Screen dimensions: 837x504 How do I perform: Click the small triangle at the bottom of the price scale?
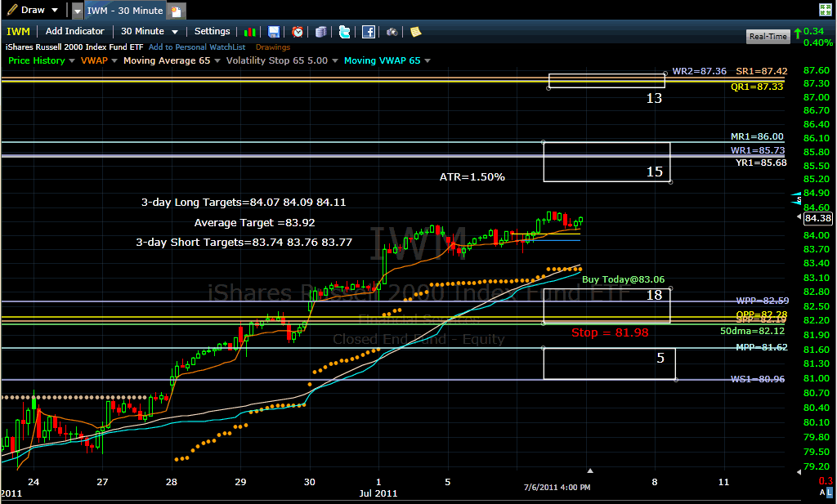point(799,471)
